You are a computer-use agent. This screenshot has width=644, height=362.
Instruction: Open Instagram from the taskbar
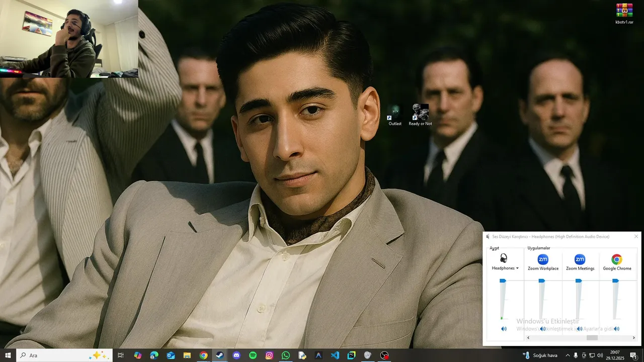269,355
